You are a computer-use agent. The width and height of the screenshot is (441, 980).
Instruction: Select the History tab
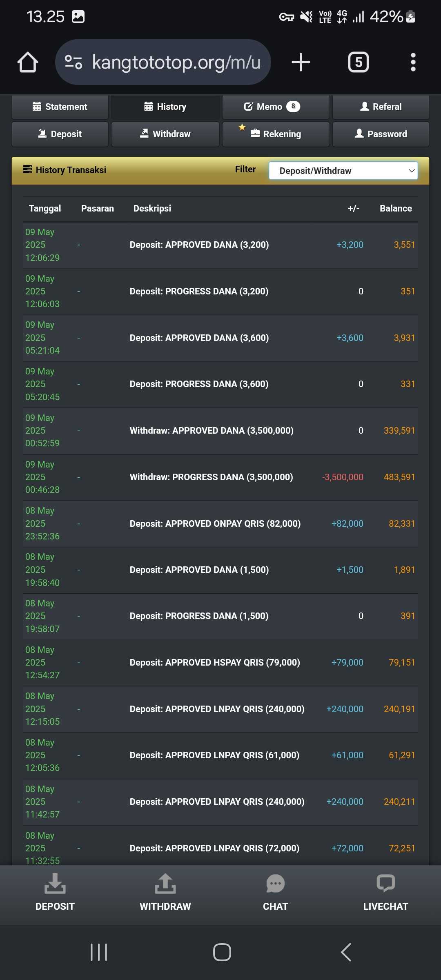[x=165, y=107]
